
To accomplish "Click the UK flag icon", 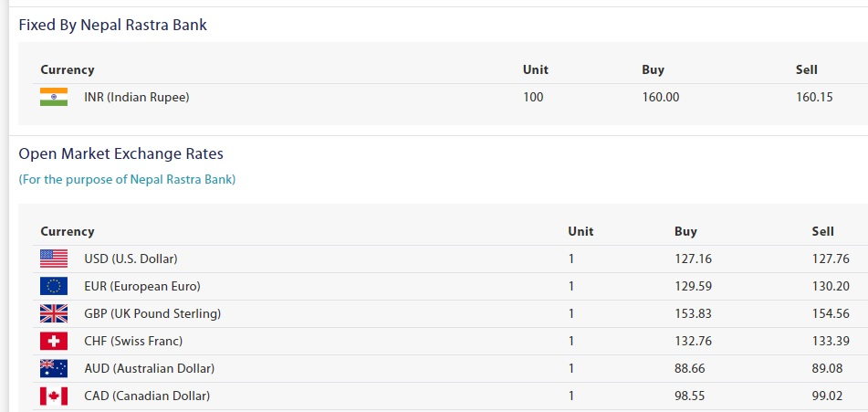I will (54, 313).
